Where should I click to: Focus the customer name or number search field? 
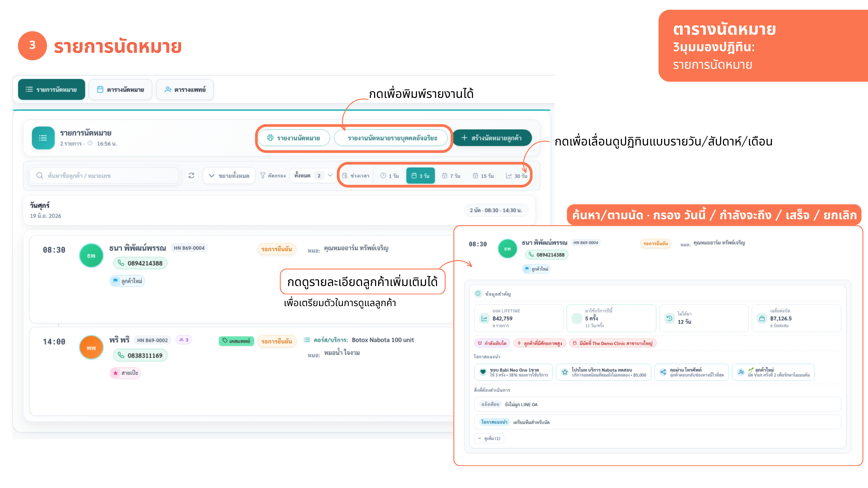point(104,176)
